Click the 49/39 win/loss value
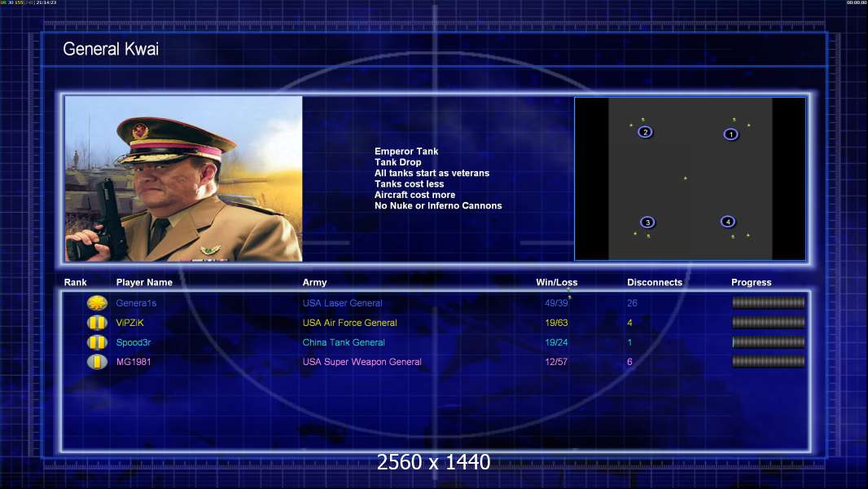This screenshot has width=868, height=489. click(556, 303)
